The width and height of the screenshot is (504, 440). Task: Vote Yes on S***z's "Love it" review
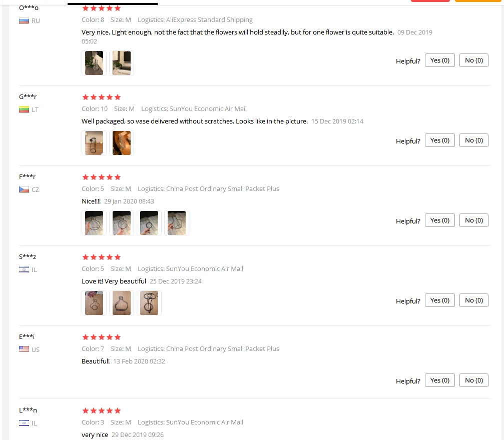point(440,300)
